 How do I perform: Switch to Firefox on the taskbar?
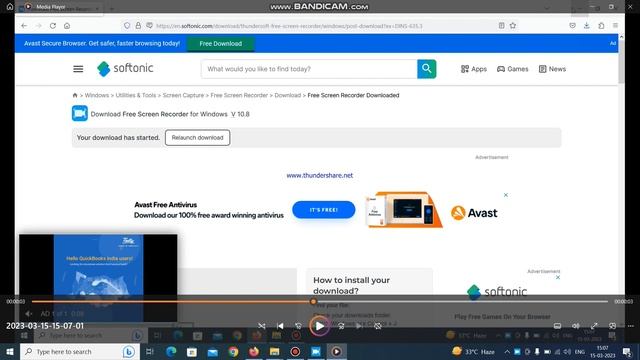(254, 351)
